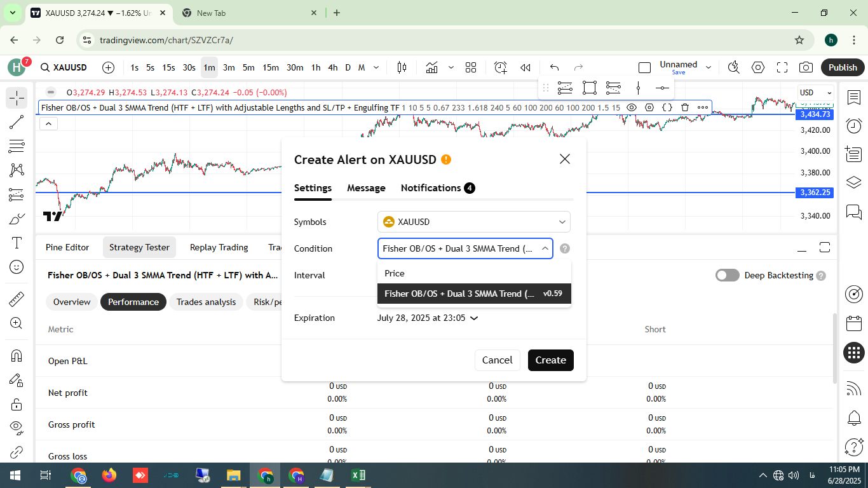
Task: Toggle Deep Backtesting switch
Action: click(728, 275)
